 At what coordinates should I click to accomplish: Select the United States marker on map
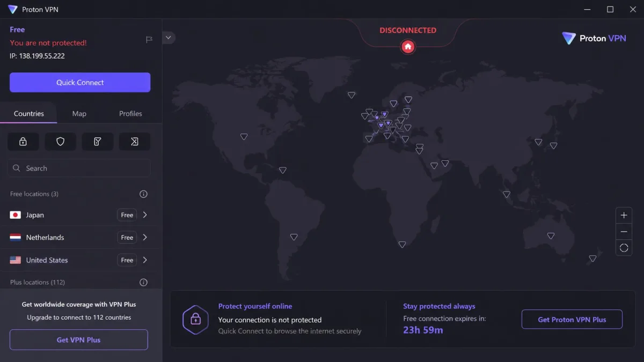point(244,137)
